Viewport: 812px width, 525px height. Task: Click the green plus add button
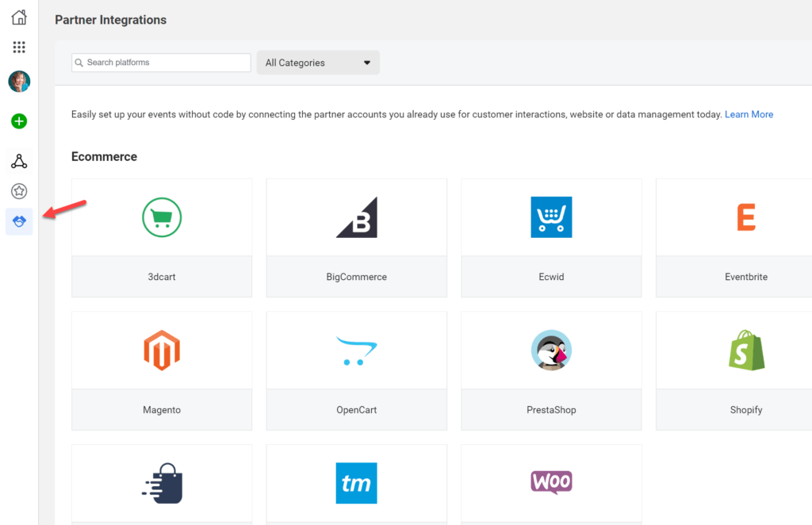tap(19, 121)
